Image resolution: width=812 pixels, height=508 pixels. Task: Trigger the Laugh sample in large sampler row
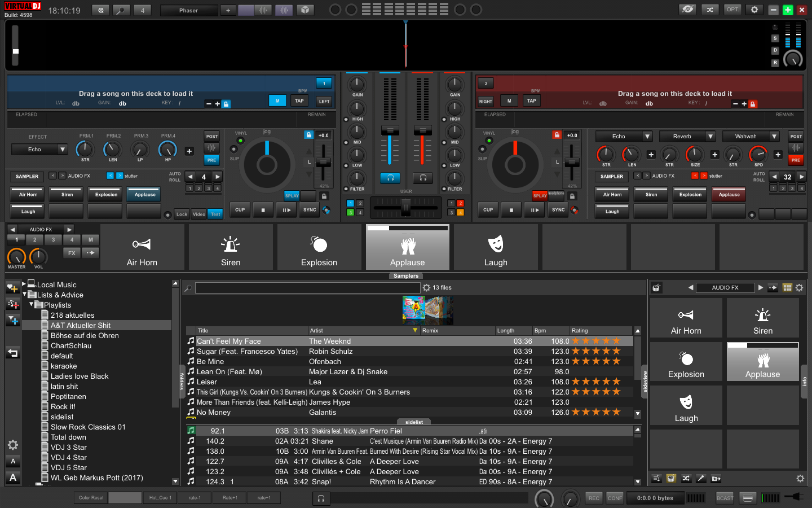pyautogui.click(x=496, y=247)
